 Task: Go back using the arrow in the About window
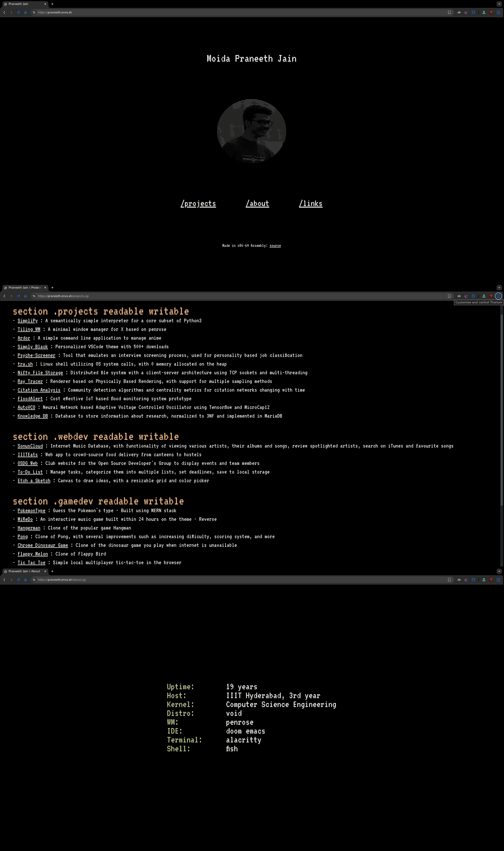(x=4, y=580)
